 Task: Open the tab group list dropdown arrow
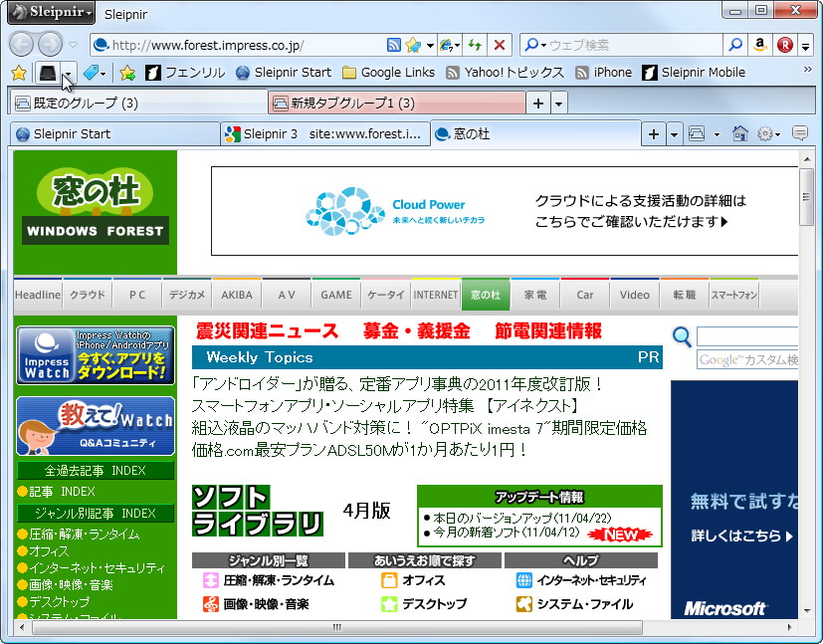click(559, 103)
